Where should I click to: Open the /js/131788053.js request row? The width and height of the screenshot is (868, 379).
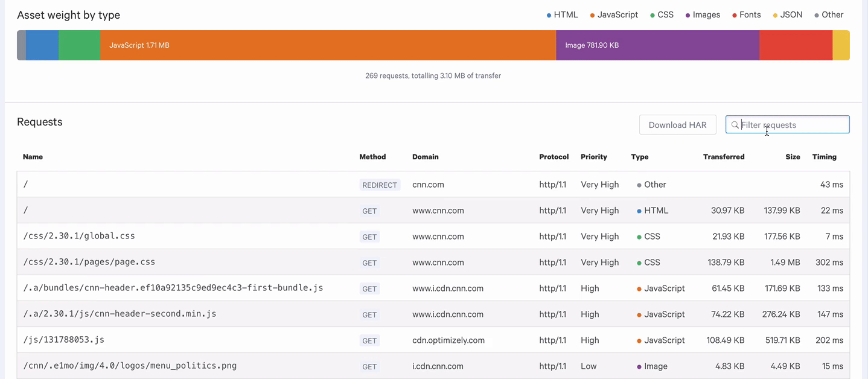tap(433, 340)
